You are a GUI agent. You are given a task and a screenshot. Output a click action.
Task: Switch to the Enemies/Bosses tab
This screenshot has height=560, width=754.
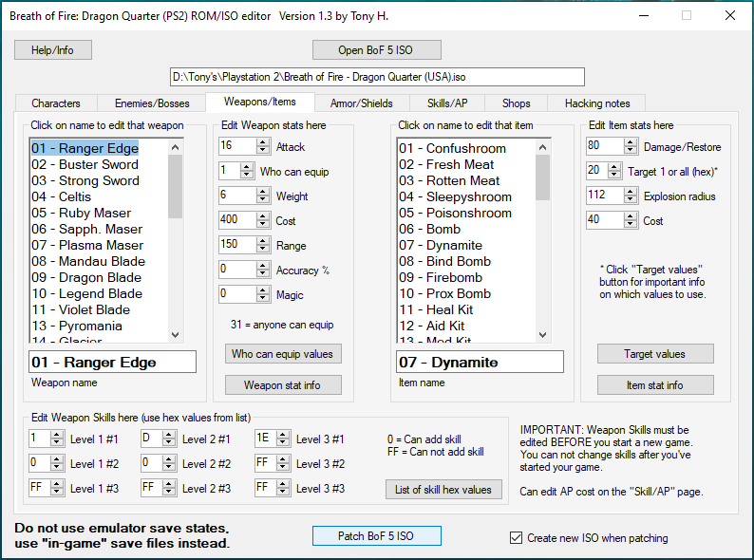click(x=152, y=103)
